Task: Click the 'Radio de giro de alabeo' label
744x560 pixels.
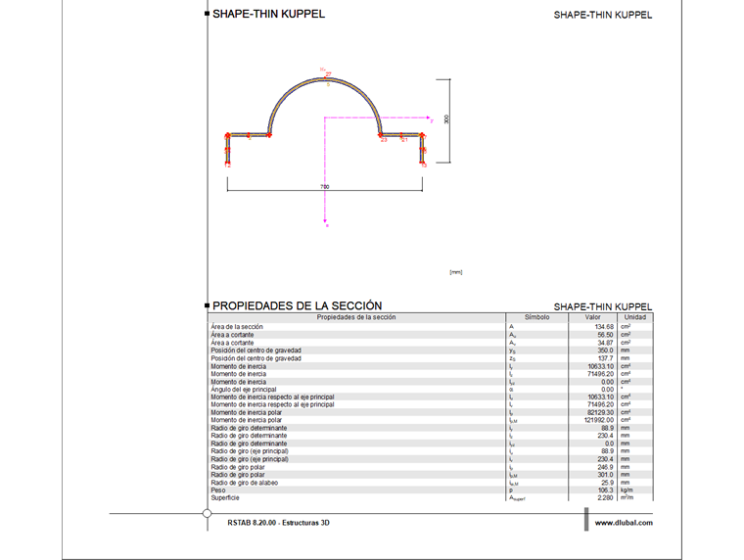Action: [245, 483]
